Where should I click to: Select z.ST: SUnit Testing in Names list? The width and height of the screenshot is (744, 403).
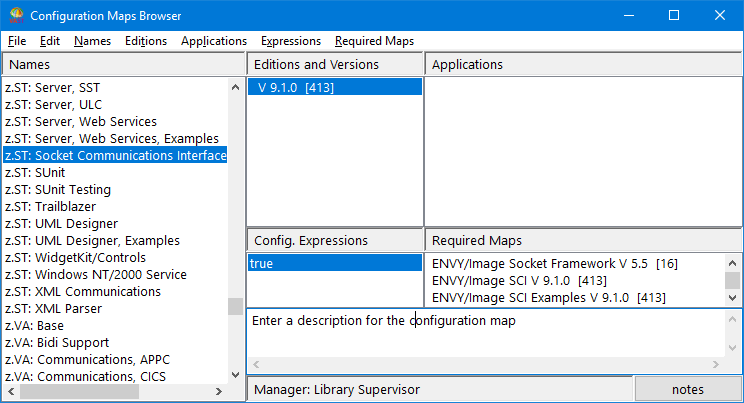click(x=58, y=190)
